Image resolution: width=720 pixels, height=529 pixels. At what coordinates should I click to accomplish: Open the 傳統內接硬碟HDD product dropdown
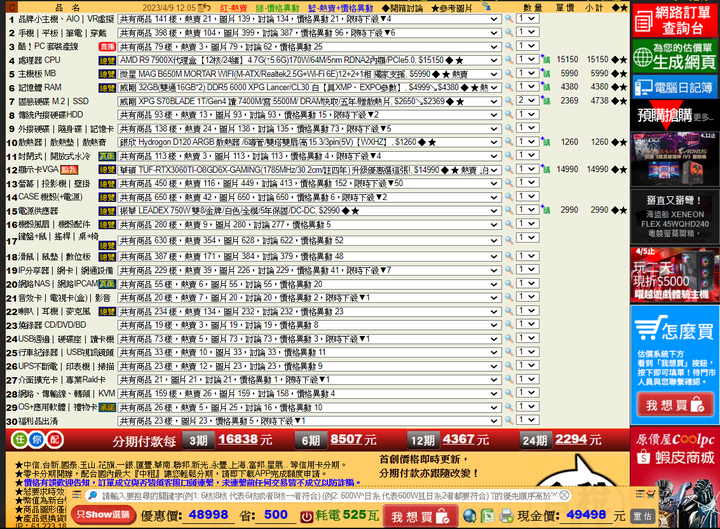309,115
